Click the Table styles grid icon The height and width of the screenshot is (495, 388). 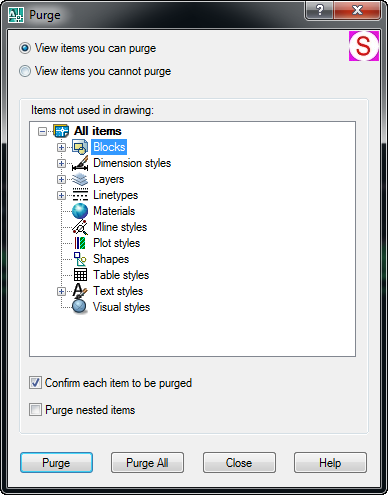pos(80,275)
